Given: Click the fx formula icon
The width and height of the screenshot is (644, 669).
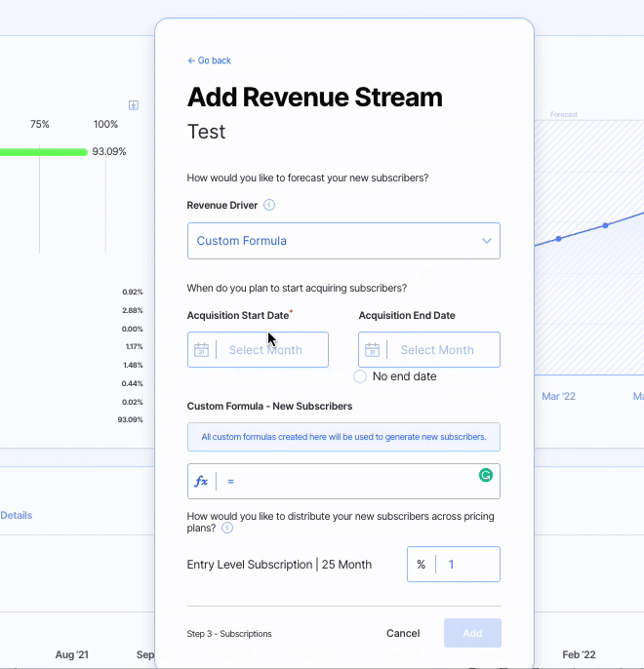Looking at the screenshot, I should tap(202, 482).
